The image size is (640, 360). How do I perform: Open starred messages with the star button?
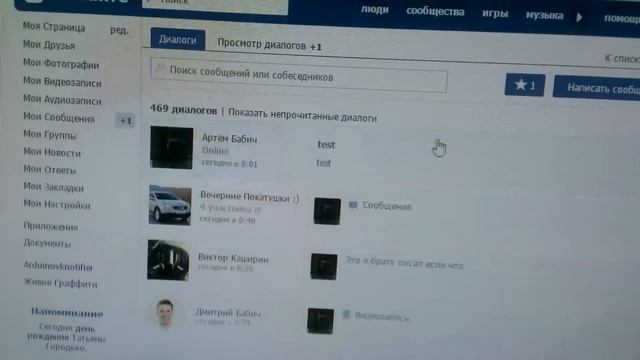click(524, 85)
